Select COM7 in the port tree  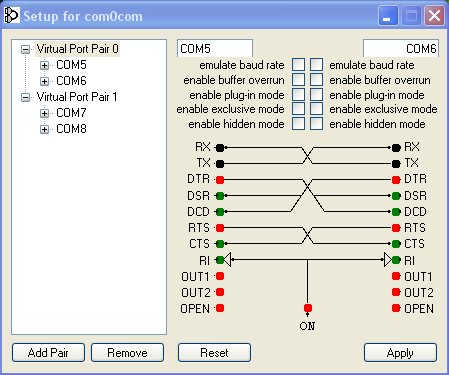[x=71, y=113]
